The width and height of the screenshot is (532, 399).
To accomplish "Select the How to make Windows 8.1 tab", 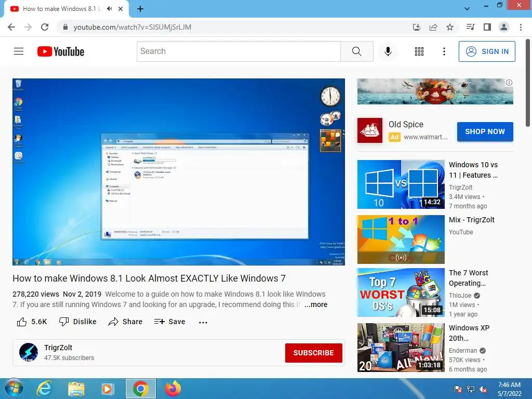I will 62,9.
